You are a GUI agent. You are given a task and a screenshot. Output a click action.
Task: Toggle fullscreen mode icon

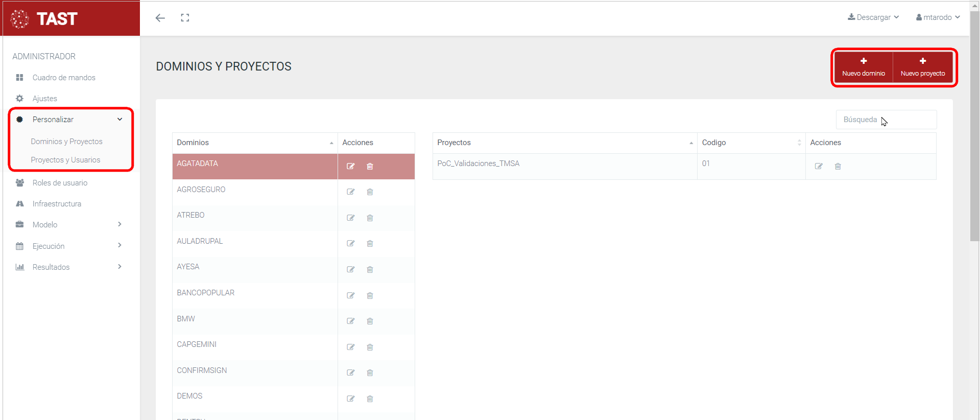(185, 18)
